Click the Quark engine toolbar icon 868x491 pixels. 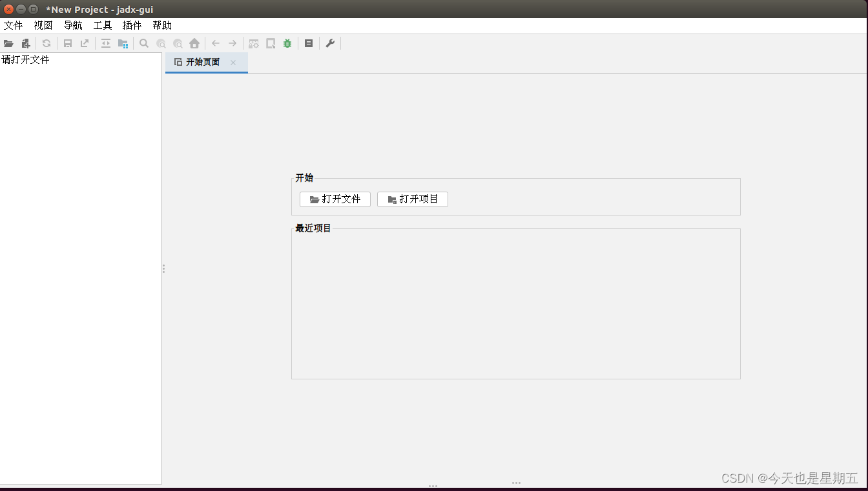click(x=271, y=43)
